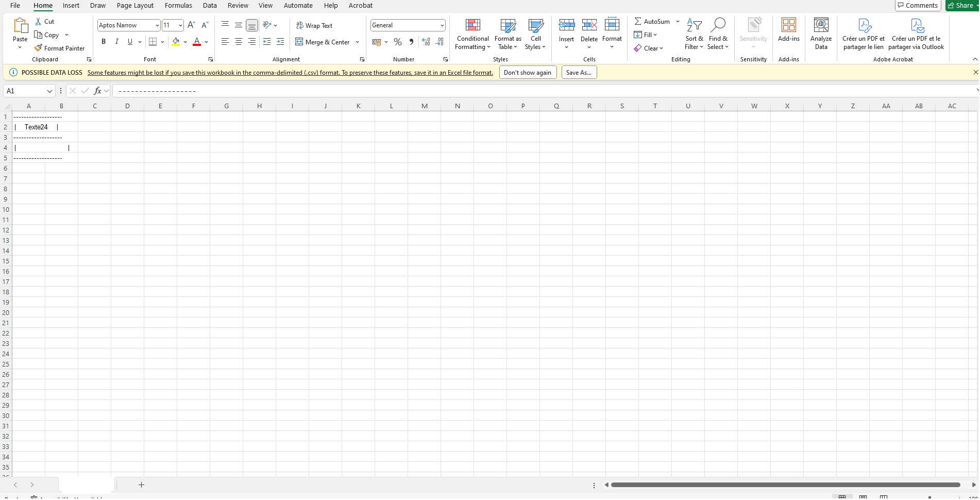Switch to the Insert tab
The width and height of the screenshot is (980, 500).
coord(71,6)
